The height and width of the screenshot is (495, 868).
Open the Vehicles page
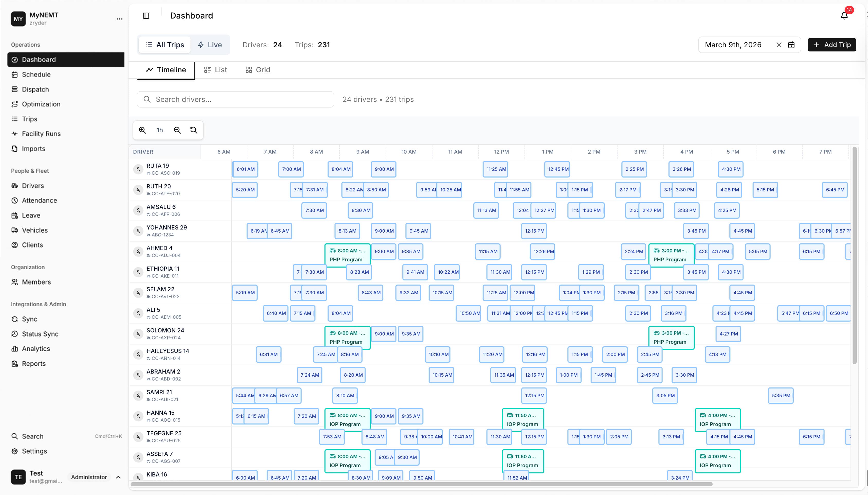[x=35, y=230]
